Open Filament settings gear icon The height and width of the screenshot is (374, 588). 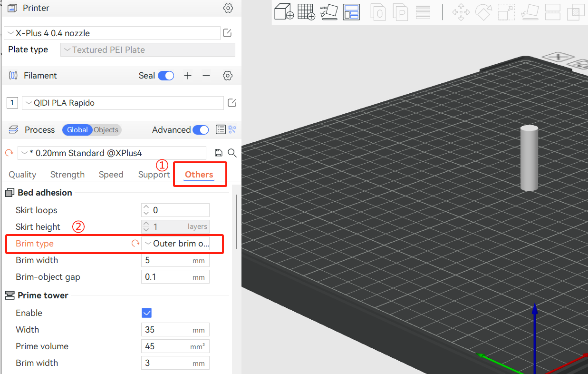[228, 76]
